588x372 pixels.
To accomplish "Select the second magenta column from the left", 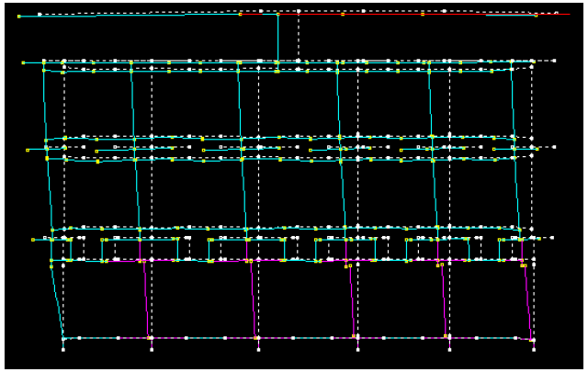I will [252, 299].
